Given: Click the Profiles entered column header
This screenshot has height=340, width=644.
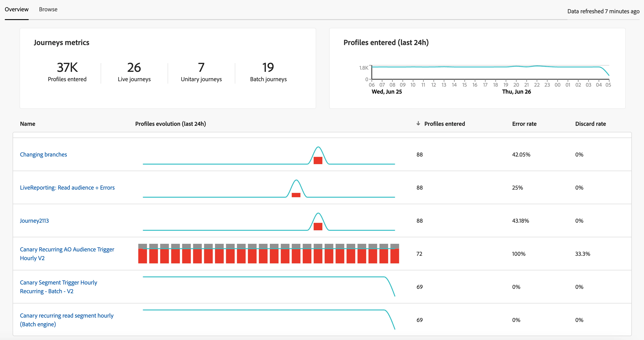Looking at the screenshot, I should point(444,124).
